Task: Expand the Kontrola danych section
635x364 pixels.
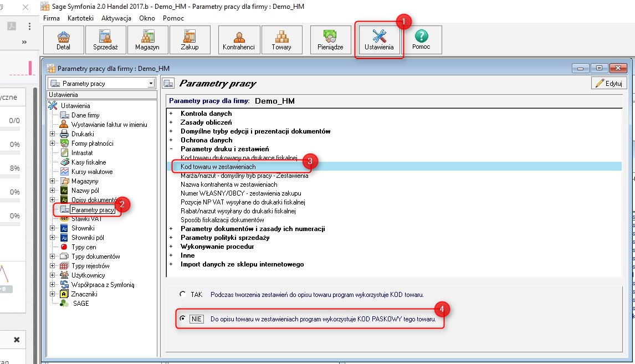Action: coord(171,114)
